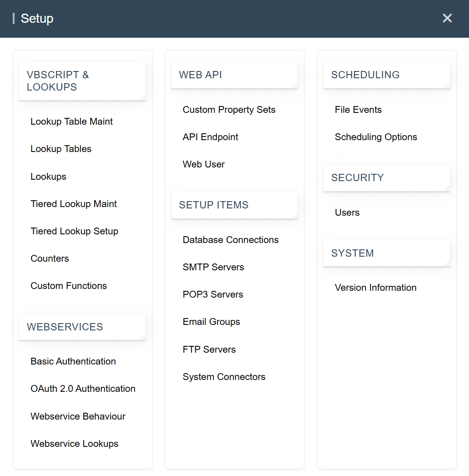
Task: Open Web User settings
Action: pyautogui.click(x=203, y=164)
